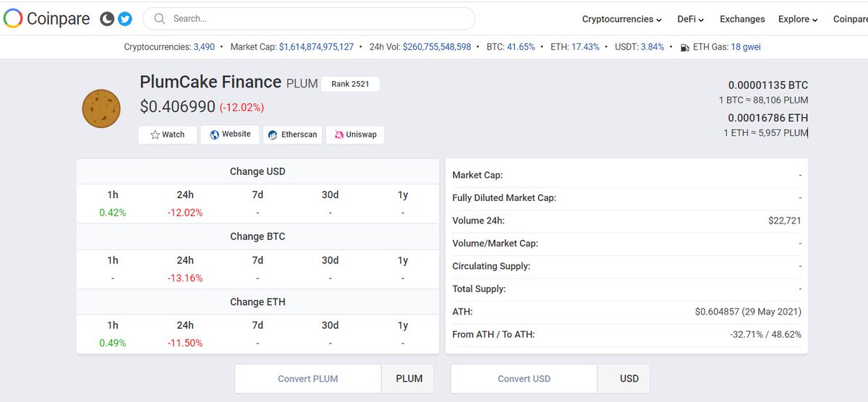Click the 0.00016786 ETH price text

pos(768,118)
